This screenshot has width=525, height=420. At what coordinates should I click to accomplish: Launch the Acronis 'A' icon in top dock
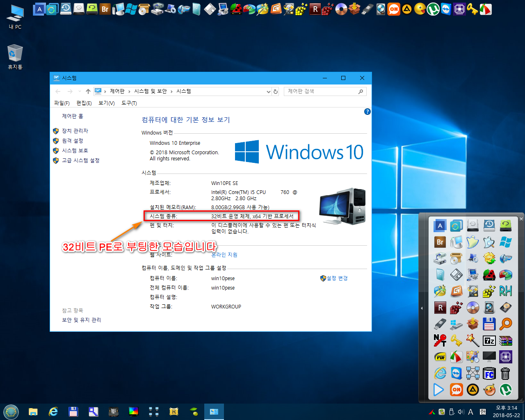39,9
